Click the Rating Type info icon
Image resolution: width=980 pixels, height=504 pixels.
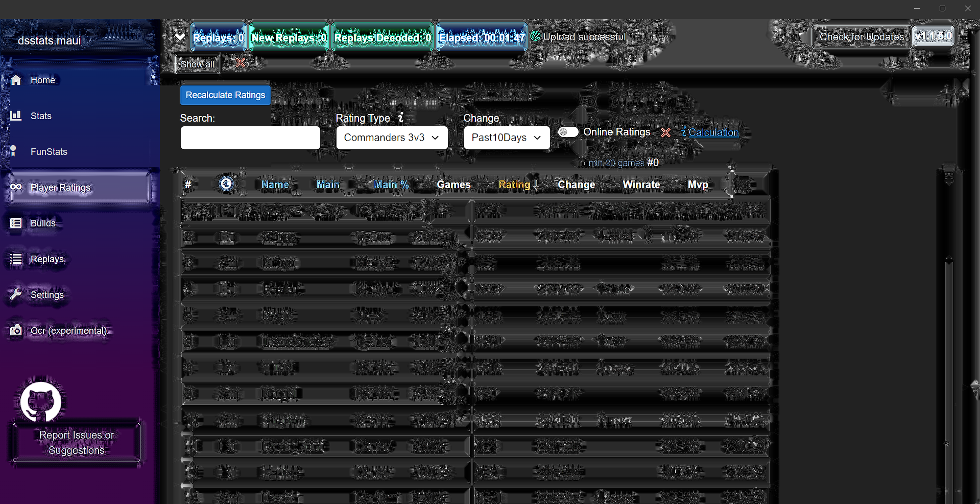[x=401, y=118]
